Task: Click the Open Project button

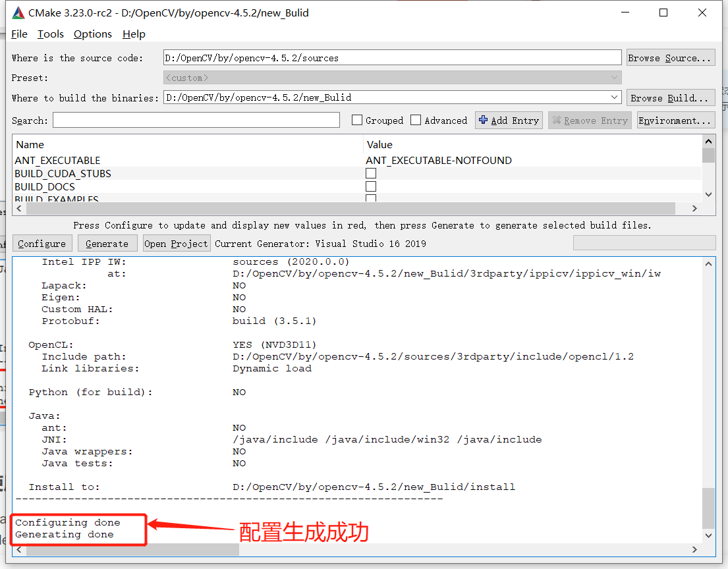Action: click(176, 244)
